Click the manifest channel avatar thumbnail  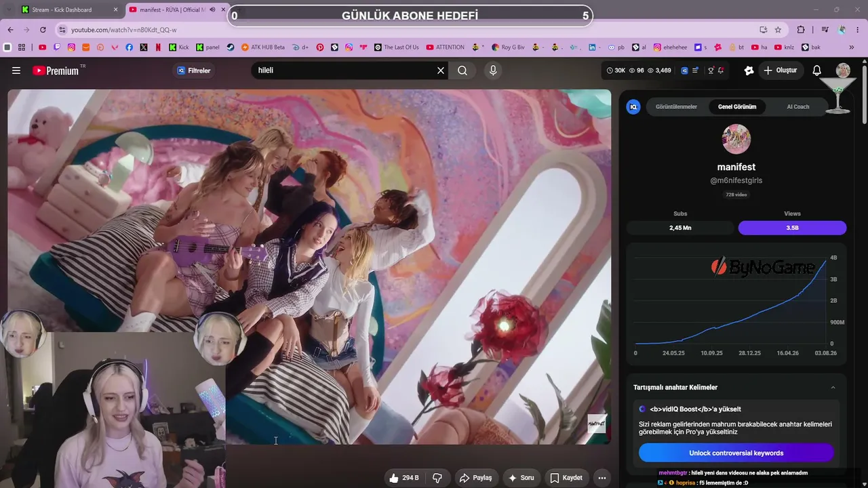[736, 139]
